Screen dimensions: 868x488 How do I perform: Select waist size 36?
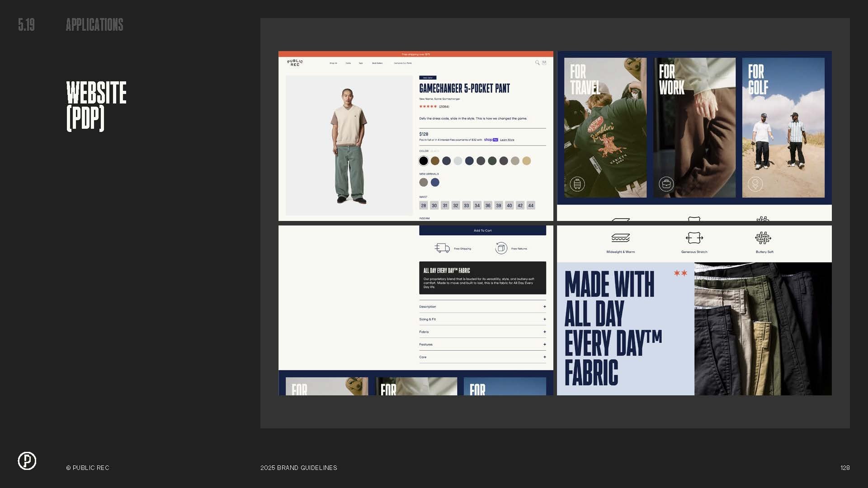[x=488, y=206]
